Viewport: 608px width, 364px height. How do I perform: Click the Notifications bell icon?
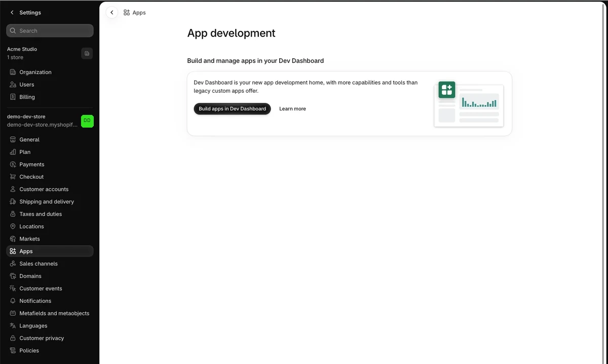pyautogui.click(x=13, y=301)
